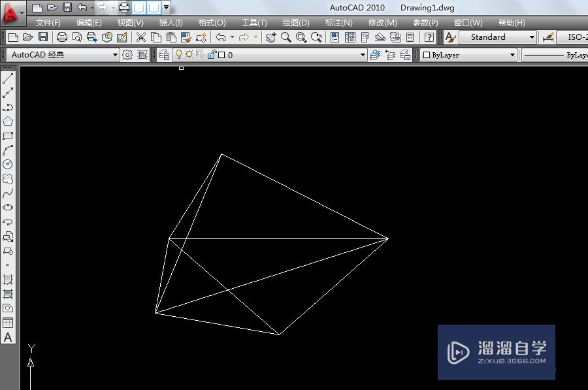Open Customize Quick Access Toolbar arrow

167,7
